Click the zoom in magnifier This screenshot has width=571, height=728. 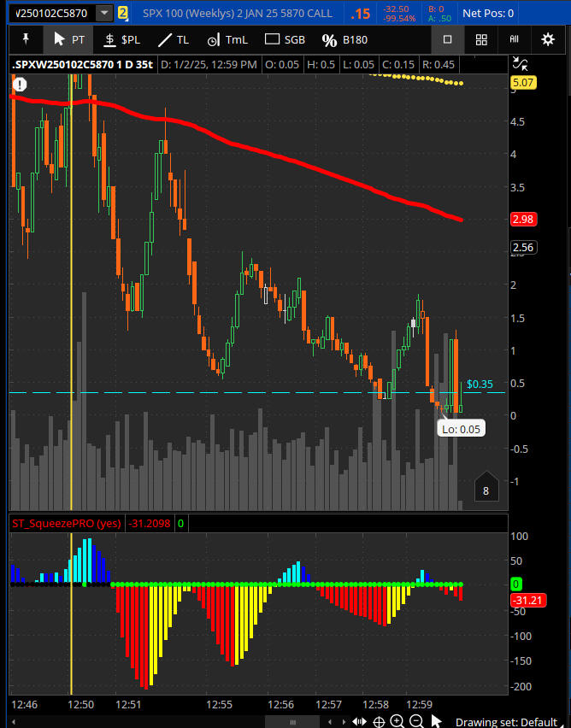(397, 721)
